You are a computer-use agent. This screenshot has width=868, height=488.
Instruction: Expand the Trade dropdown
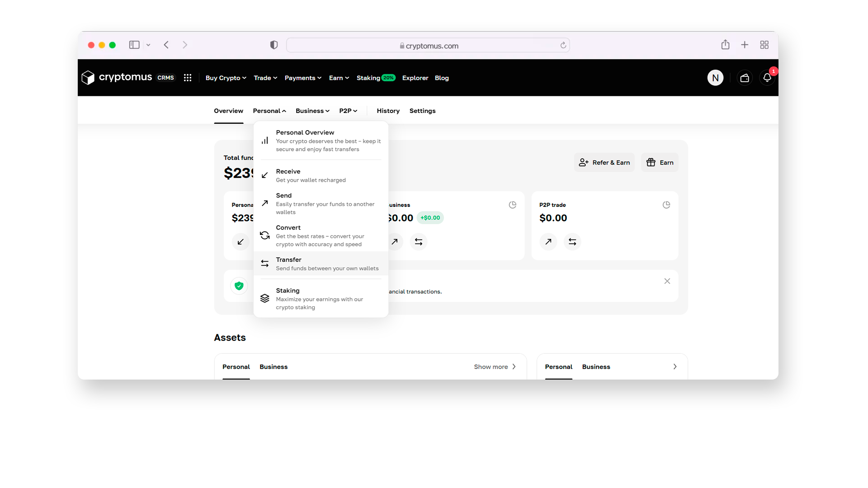pos(265,78)
